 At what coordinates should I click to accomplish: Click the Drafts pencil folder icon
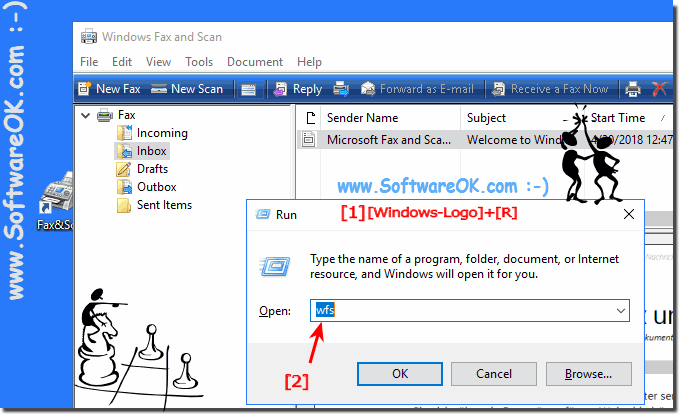coord(124,169)
